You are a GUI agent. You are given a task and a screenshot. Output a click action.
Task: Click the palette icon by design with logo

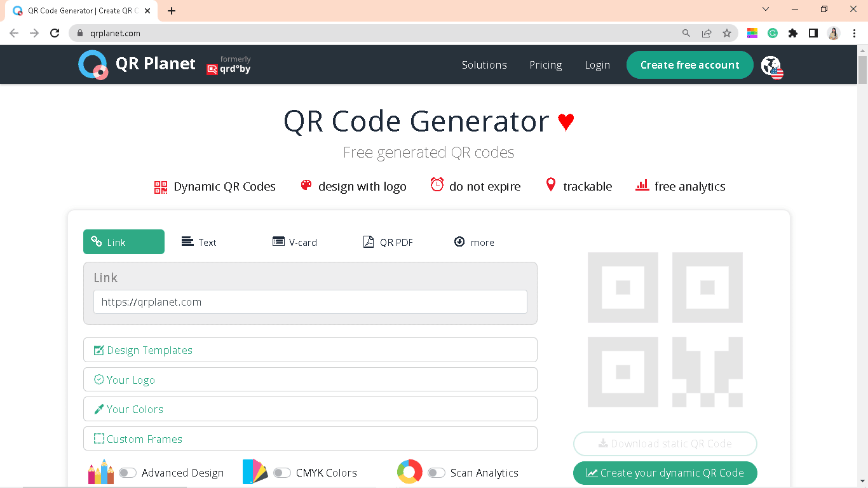point(306,185)
